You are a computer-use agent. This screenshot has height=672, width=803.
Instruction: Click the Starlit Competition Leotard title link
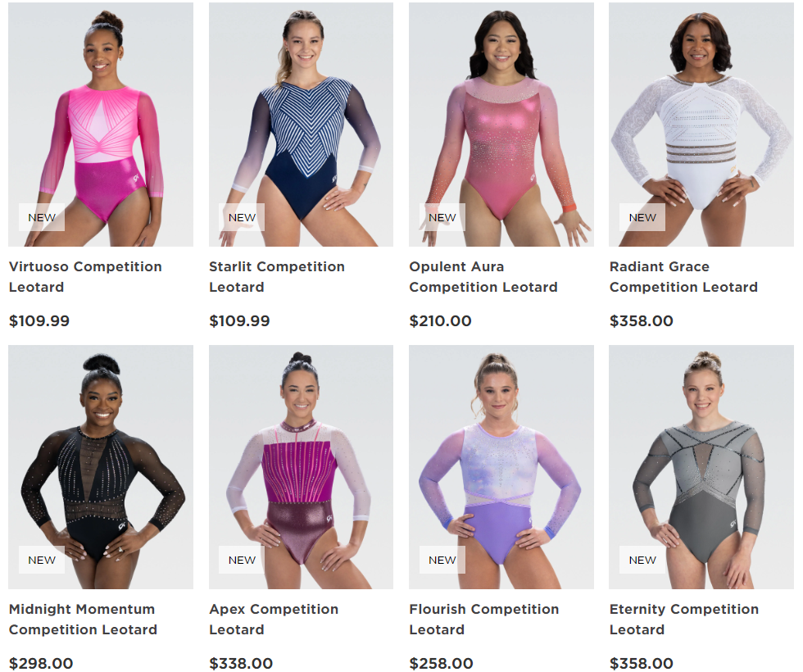point(277,277)
